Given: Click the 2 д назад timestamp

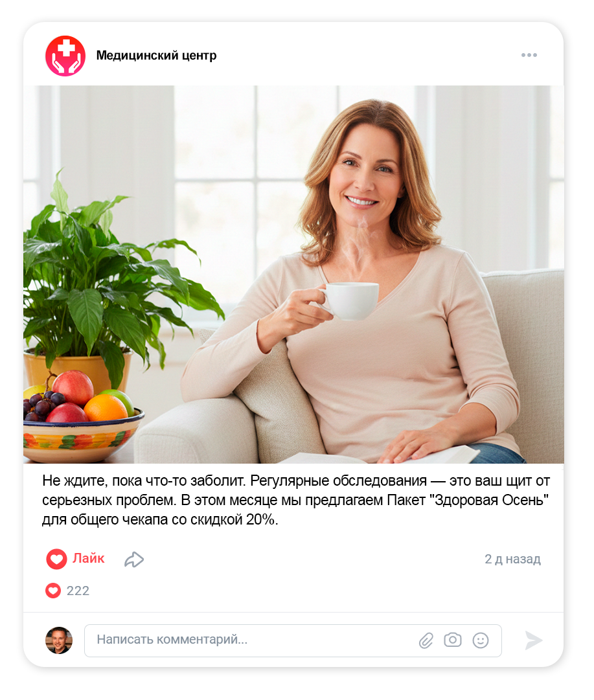Looking at the screenshot, I should pyautogui.click(x=512, y=559).
